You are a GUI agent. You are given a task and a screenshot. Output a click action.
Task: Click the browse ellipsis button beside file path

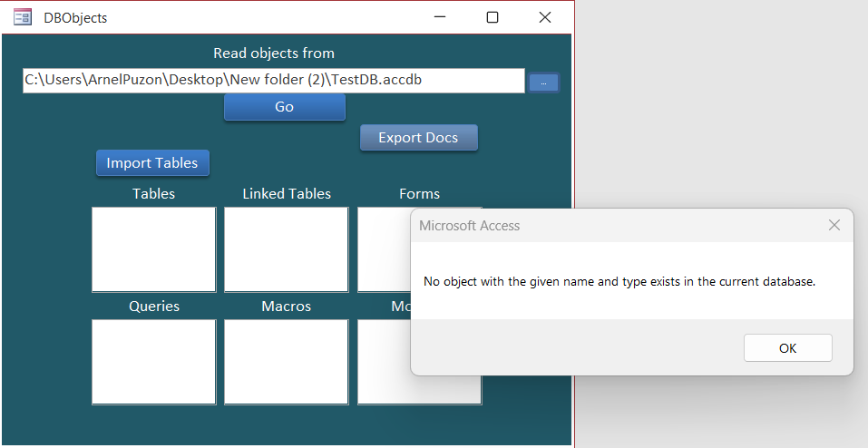(x=543, y=83)
